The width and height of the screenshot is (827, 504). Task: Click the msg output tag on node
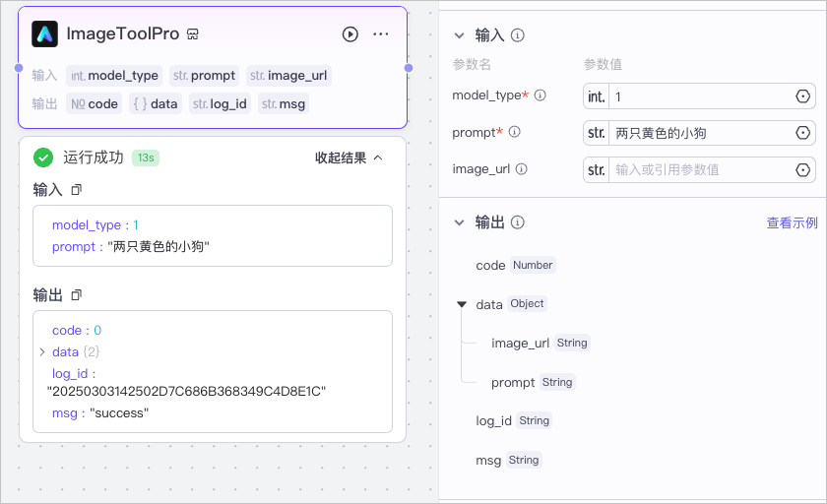coord(284,104)
